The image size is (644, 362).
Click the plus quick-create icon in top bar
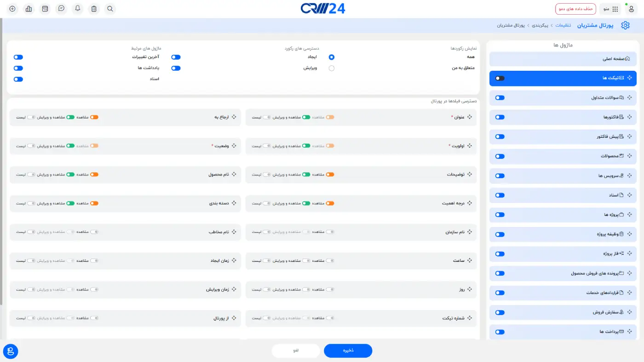[12, 9]
